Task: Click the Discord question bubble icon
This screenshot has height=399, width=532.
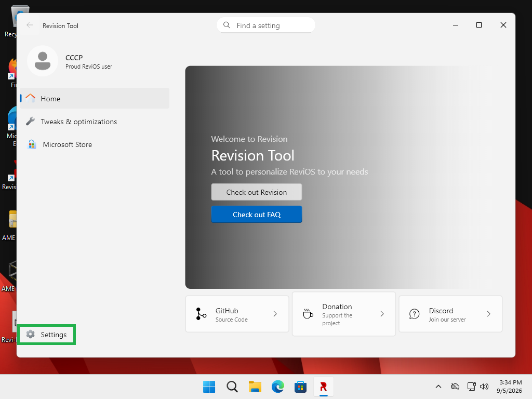Action: (x=414, y=314)
